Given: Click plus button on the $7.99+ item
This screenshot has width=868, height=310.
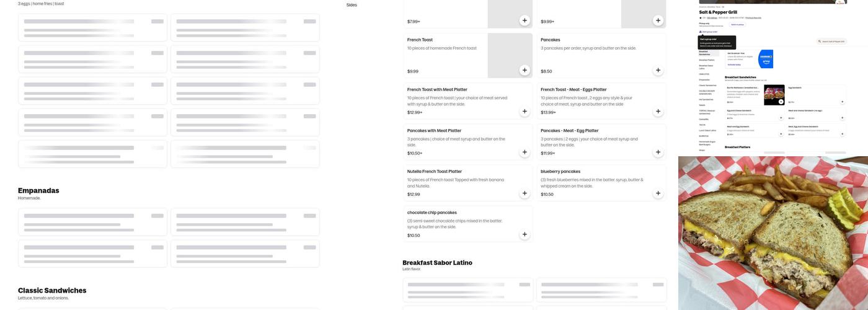Looking at the screenshot, I should (525, 20).
